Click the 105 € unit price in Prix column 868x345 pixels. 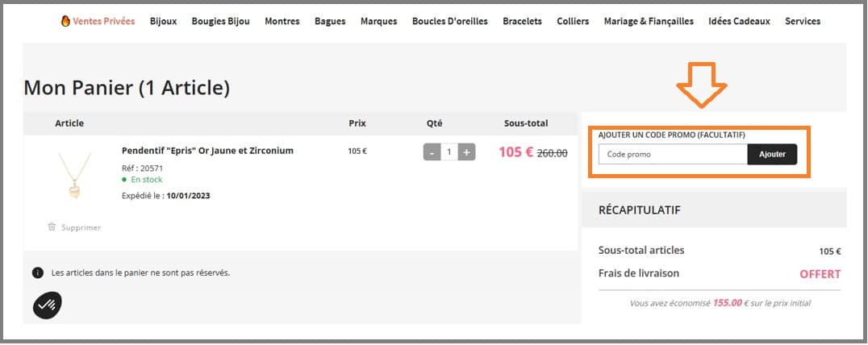357,151
